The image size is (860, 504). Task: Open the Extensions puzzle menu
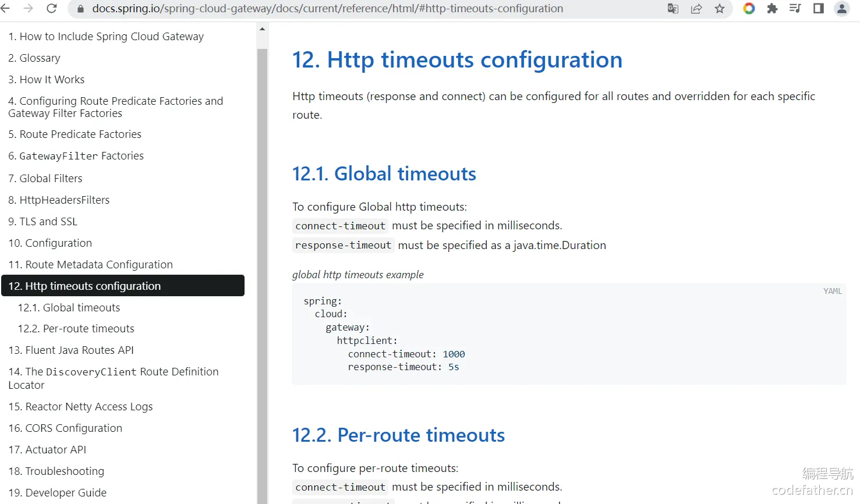pyautogui.click(x=772, y=9)
